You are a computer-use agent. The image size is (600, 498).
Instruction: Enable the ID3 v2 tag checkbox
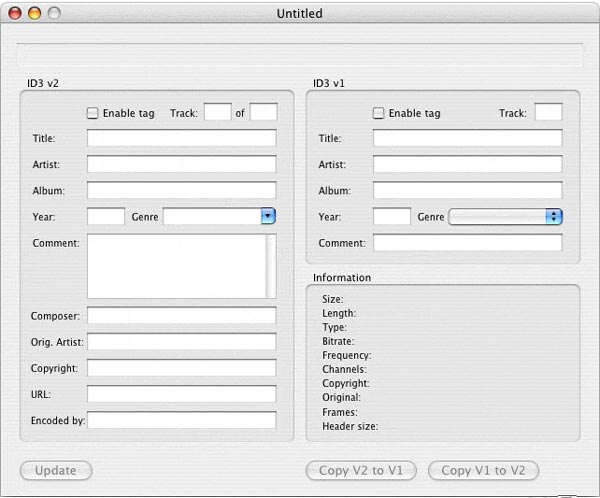(92, 113)
